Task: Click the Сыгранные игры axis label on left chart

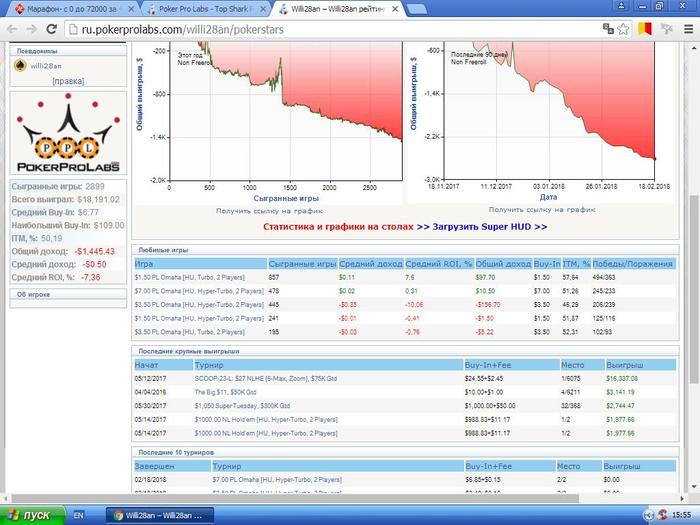Action: tap(286, 198)
